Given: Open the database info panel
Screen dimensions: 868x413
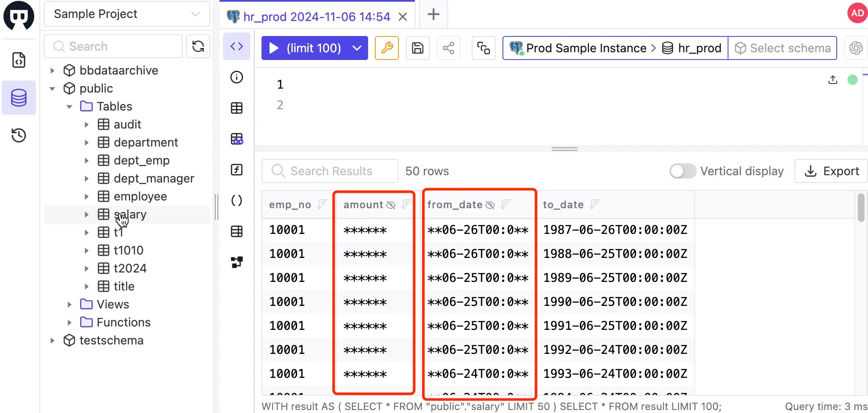Looking at the screenshot, I should (x=237, y=77).
